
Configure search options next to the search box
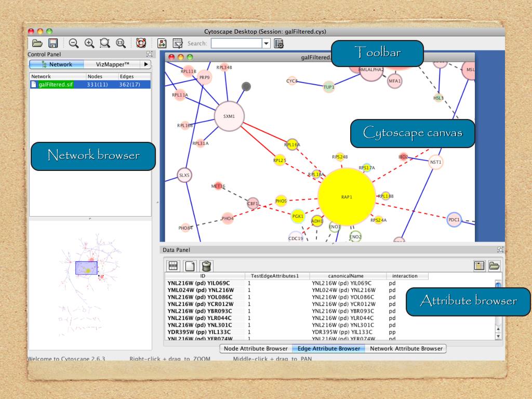pyautogui.click(x=278, y=44)
